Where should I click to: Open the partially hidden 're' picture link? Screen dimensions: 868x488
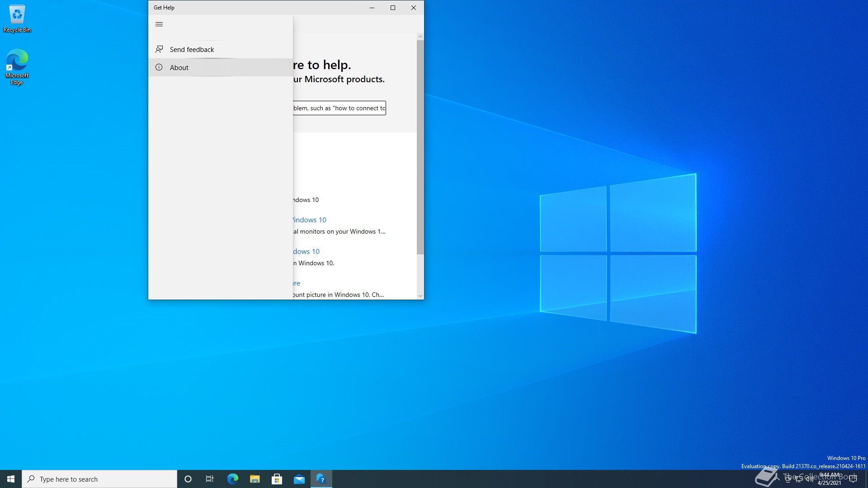click(297, 283)
